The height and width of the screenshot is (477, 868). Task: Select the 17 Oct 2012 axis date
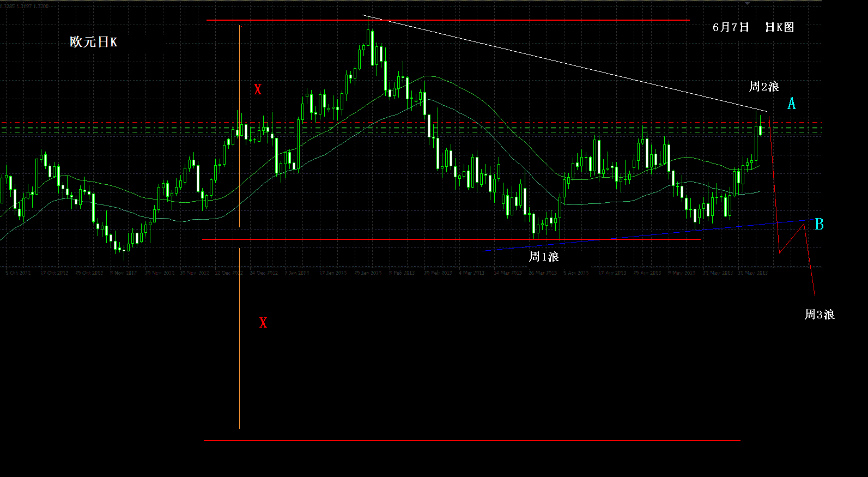(x=54, y=273)
